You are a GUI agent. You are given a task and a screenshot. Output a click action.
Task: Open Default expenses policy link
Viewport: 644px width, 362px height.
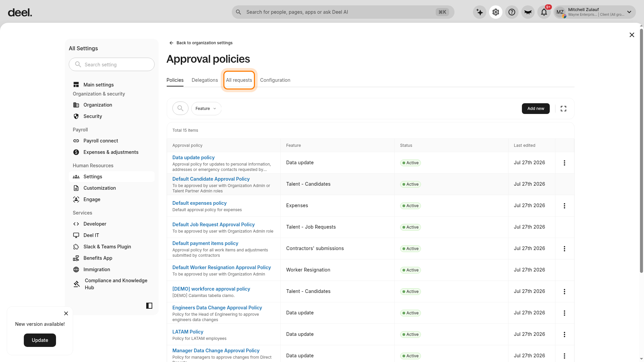pos(200,203)
